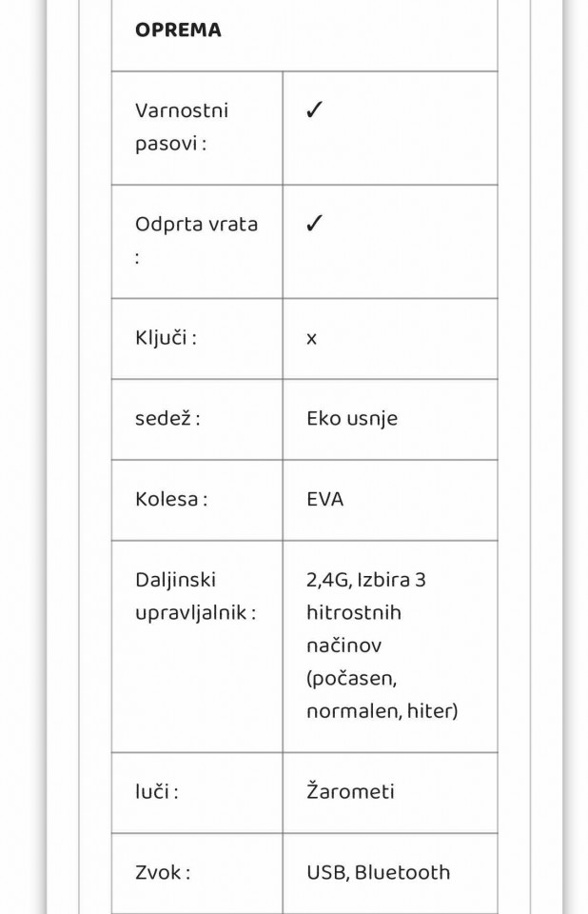
Task: Select the Žarometi value
Action: [x=350, y=791]
